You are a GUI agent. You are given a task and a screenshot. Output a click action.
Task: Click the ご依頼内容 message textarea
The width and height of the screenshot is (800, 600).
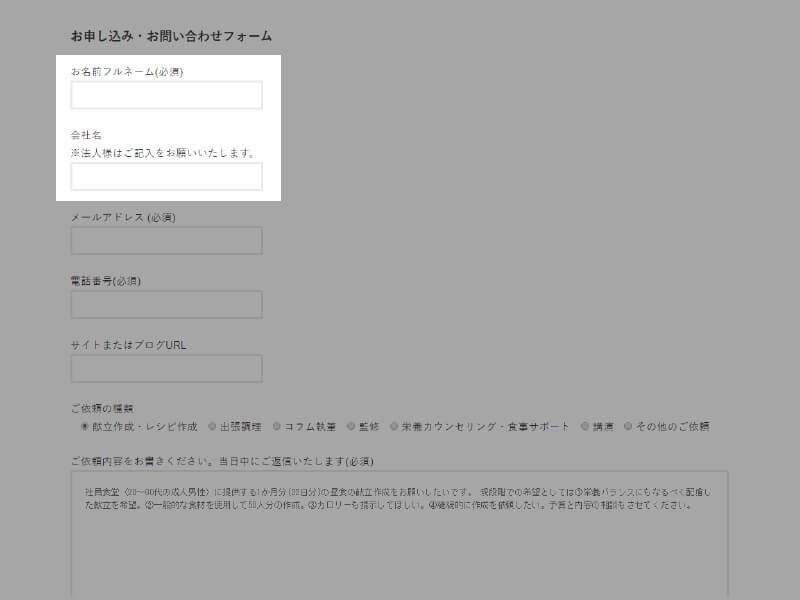coord(399,535)
